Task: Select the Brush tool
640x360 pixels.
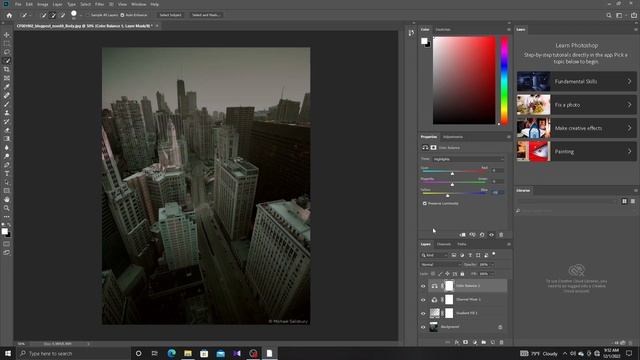Action: (x=7, y=104)
